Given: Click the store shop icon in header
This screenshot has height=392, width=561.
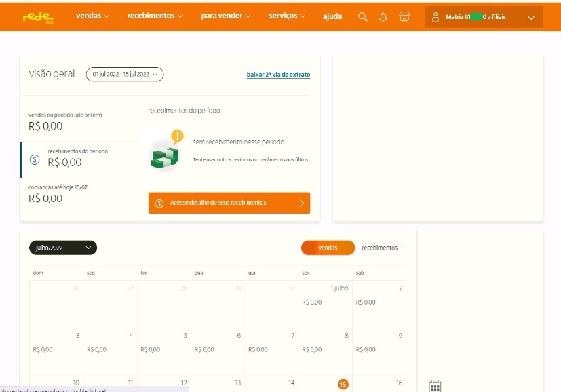Looking at the screenshot, I should (404, 16).
